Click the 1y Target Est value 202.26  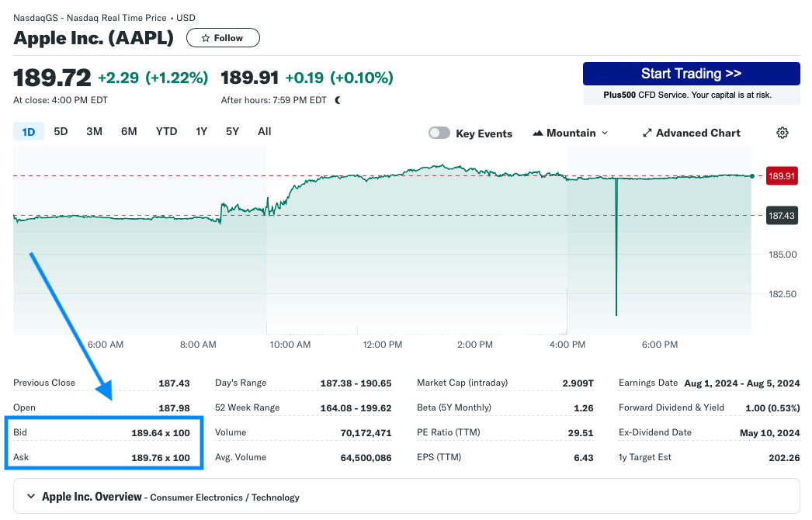[784, 458]
